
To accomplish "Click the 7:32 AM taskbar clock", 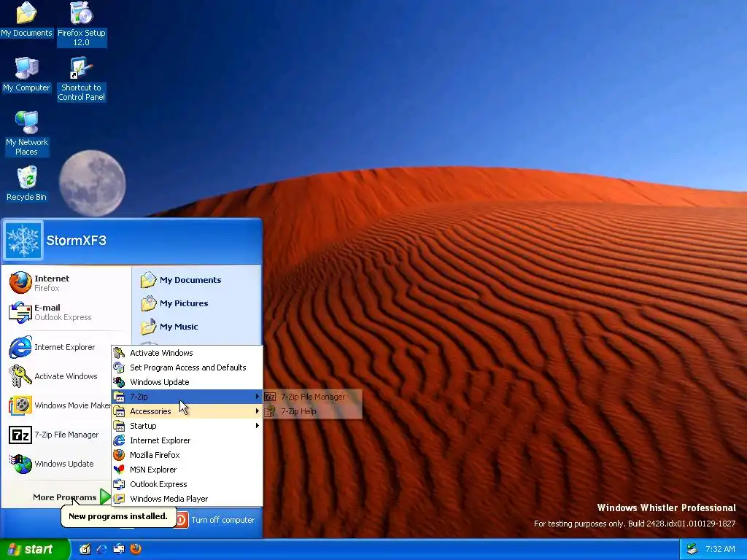I will 720,550.
